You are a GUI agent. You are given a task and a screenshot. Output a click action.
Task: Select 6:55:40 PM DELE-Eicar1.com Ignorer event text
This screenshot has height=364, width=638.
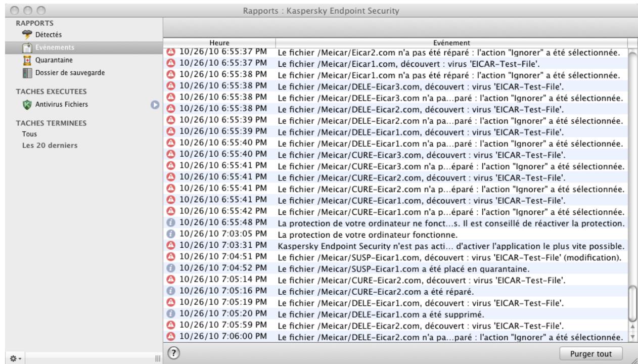(x=449, y=144)
